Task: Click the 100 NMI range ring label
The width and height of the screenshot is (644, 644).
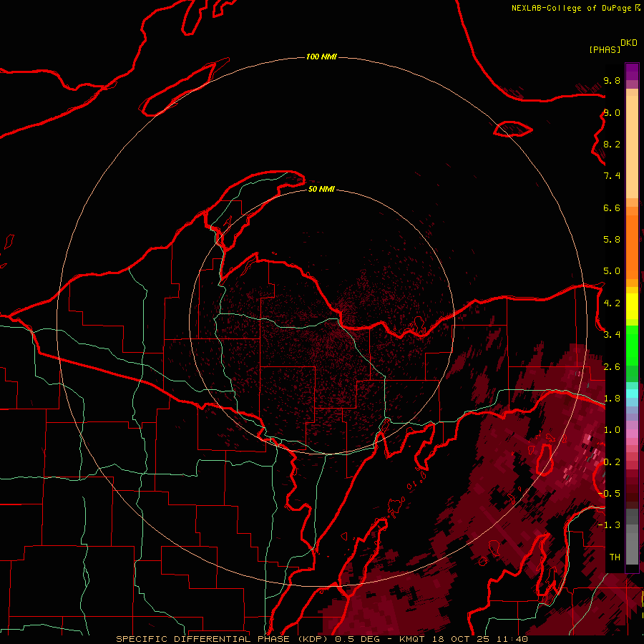Action: (321, 57)
